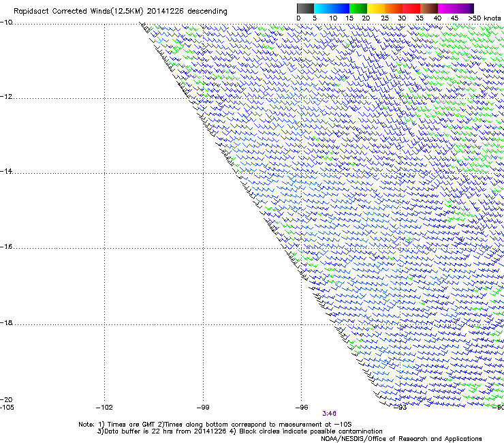Click the -93 longitude axis label
The height and width of the screenshot is (443, 504).
coord(400,408)
